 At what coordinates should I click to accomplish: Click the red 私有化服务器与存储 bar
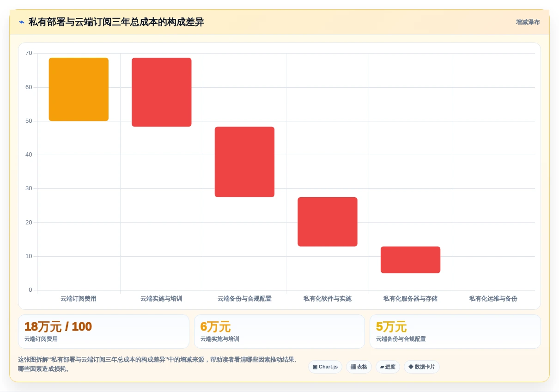coord(410,260)
